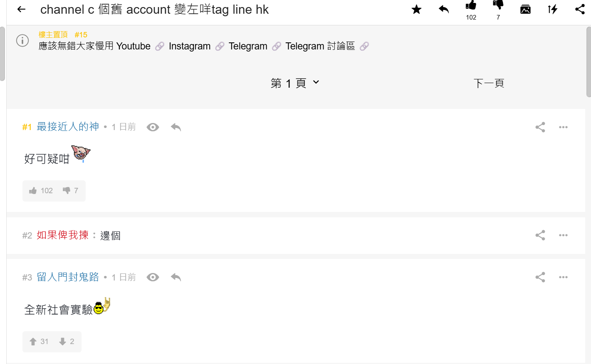Open image gallery icon in header
This screenshot has width=591, height=364.
click(x=525, y=9)
